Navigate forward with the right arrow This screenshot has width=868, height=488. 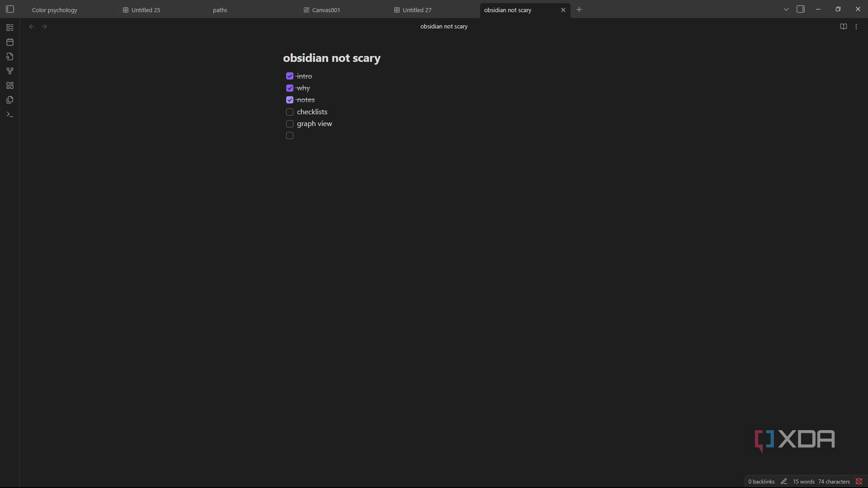tap(45, 26)
